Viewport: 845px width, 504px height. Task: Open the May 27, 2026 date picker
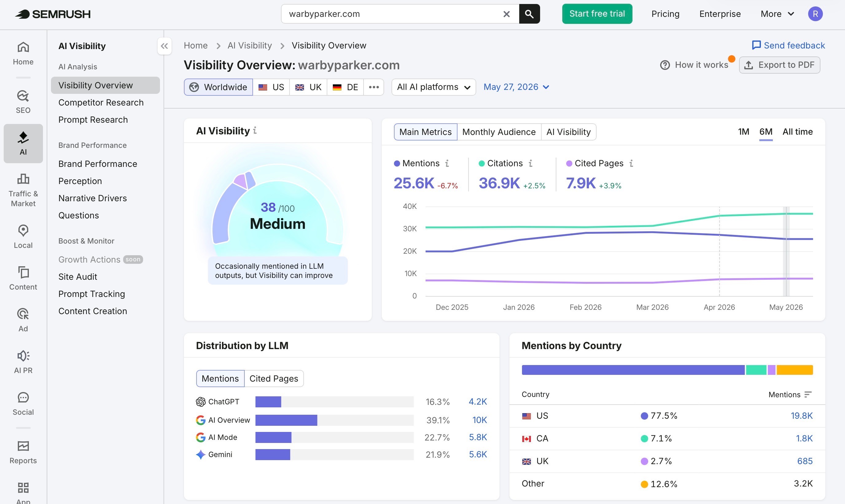(x=516, y=87)
